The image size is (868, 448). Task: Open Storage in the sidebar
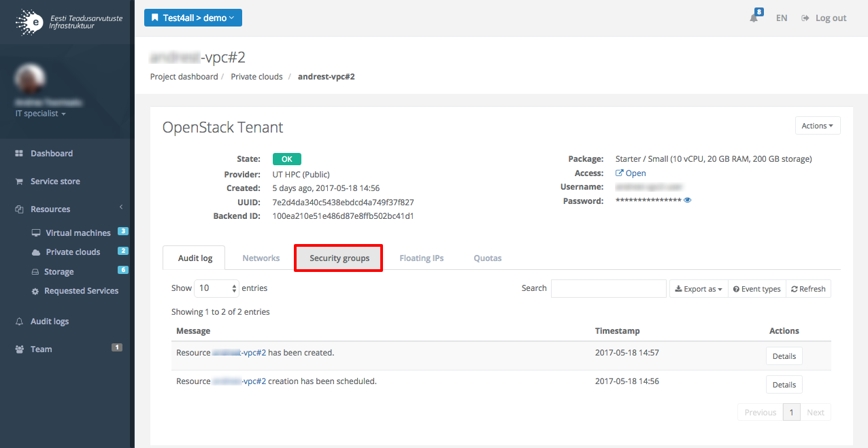(x=59, y=272)
